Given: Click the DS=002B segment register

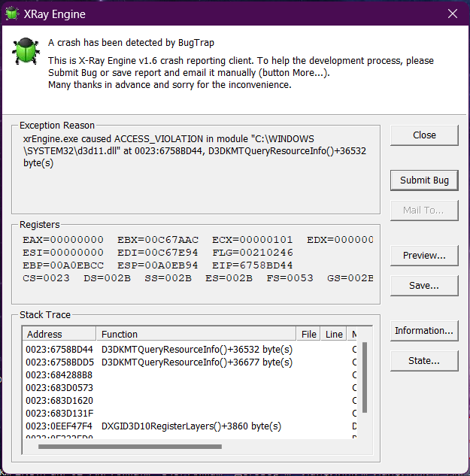Looking at the screenshot, I should [108, 278].
